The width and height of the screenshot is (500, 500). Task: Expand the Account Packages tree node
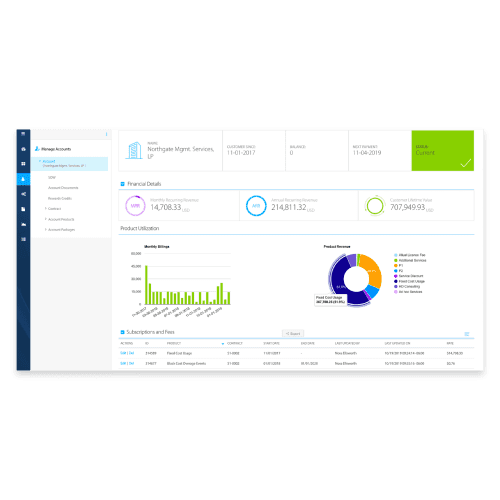(x=46, y=229)
